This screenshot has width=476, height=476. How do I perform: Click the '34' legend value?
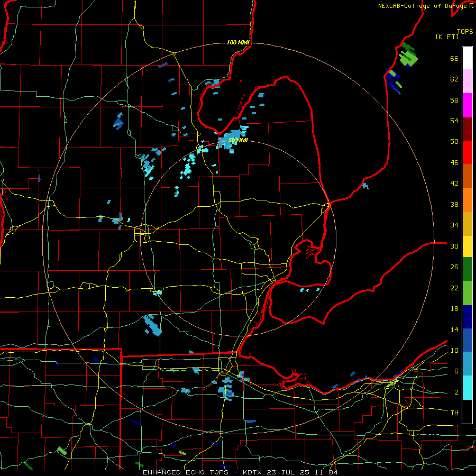tap(454, 225)
